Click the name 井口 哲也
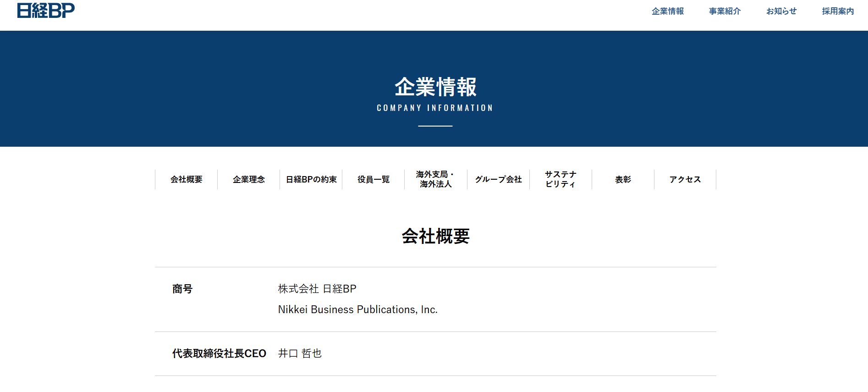Screen dimensions: 868x392 coord(300,353)
